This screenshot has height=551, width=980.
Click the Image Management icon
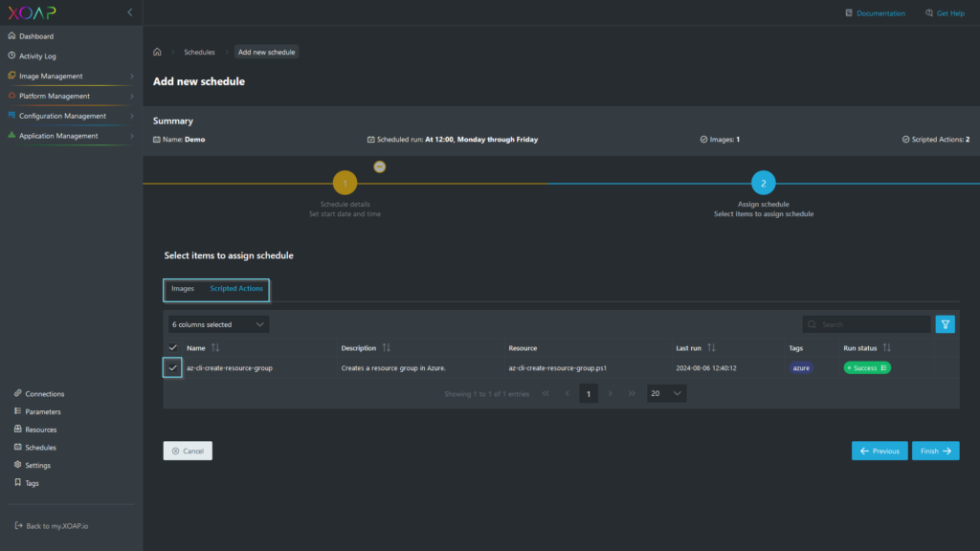point(11,76)
